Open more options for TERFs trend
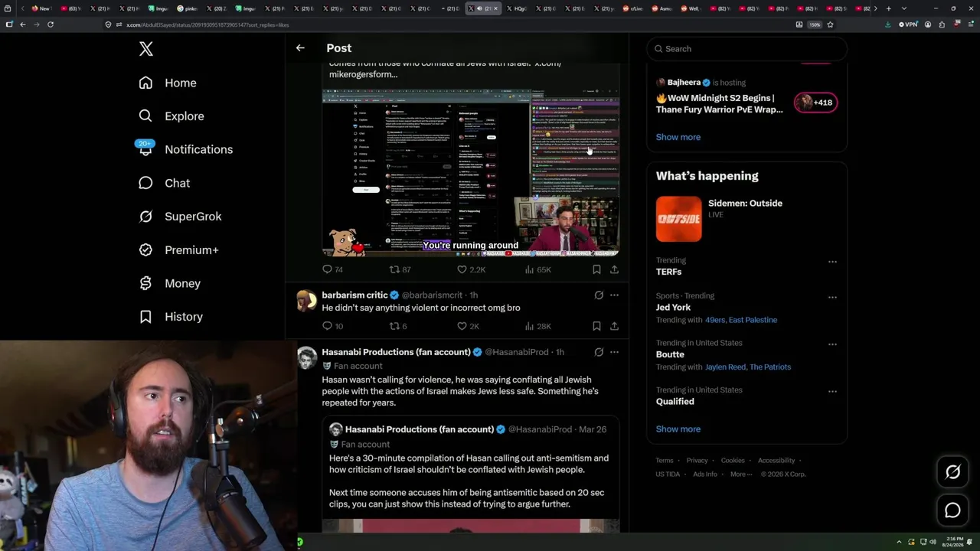The image size is (980, 551). tap(832, 262)
